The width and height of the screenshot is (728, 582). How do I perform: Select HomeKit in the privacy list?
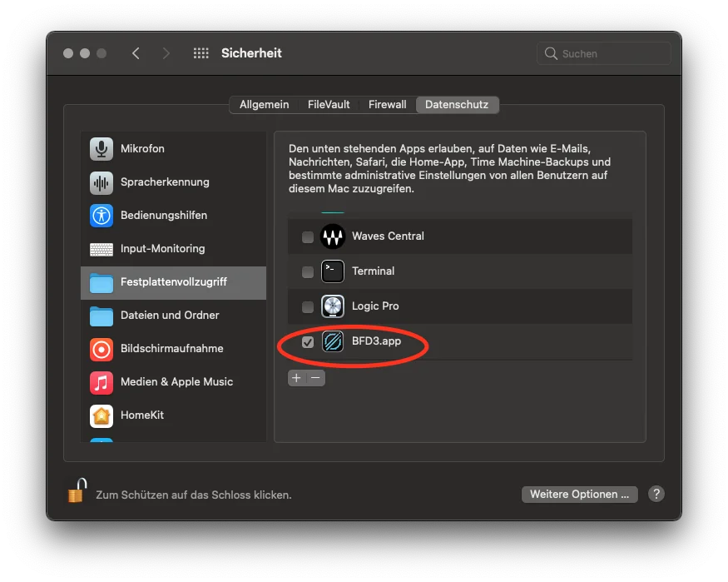click(173, 415)
